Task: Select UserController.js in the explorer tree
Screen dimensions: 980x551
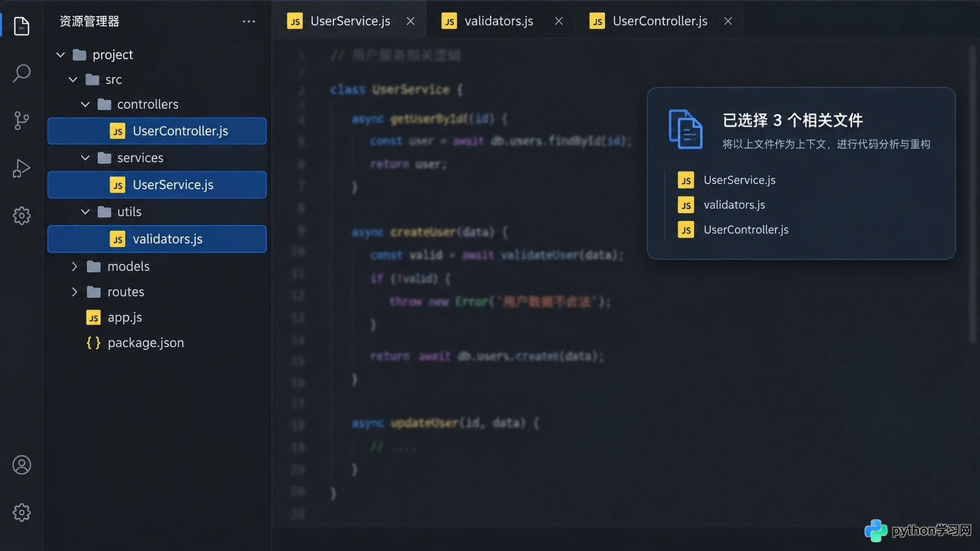Action: (x=157, y=131)
